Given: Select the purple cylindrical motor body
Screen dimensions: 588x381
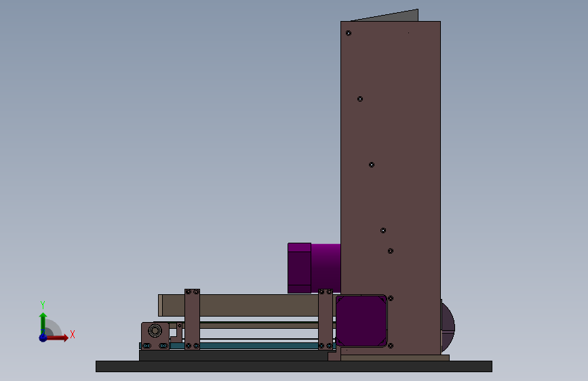Looking at the screenshot, I should 326,268.
